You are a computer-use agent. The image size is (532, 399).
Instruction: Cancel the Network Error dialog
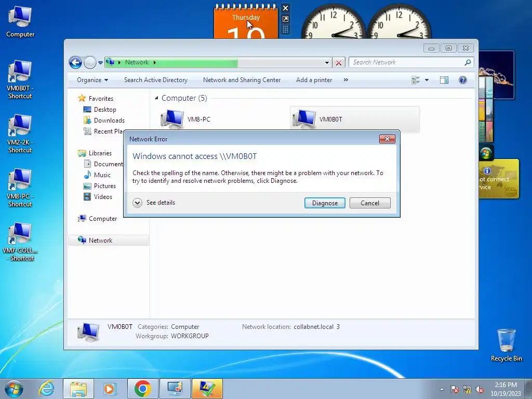370,203
